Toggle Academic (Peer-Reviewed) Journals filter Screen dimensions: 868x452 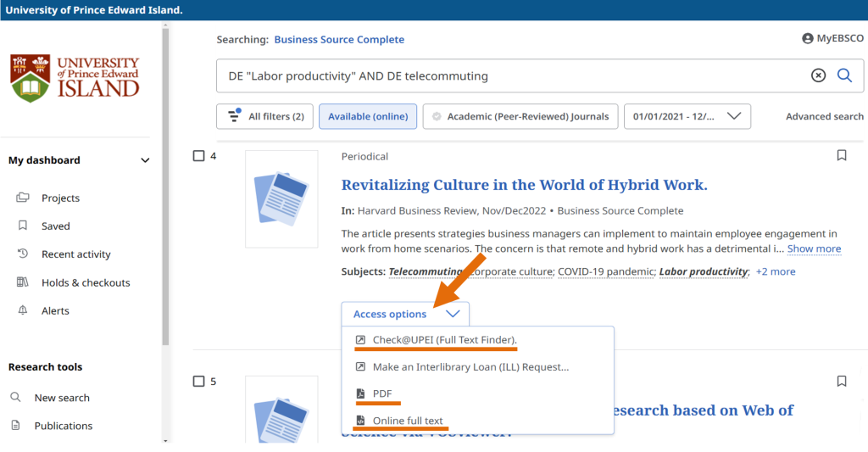point(520,116)
